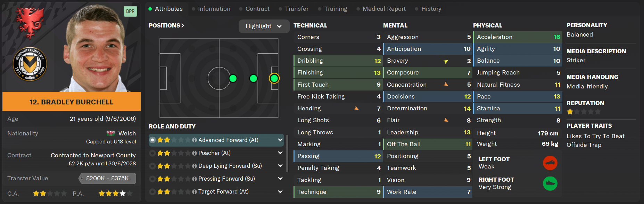Image resolution: width=644 pixels, height=204 pixels.
Task: Select the Poacher (At) role radio button
Action: click(152, 153)
